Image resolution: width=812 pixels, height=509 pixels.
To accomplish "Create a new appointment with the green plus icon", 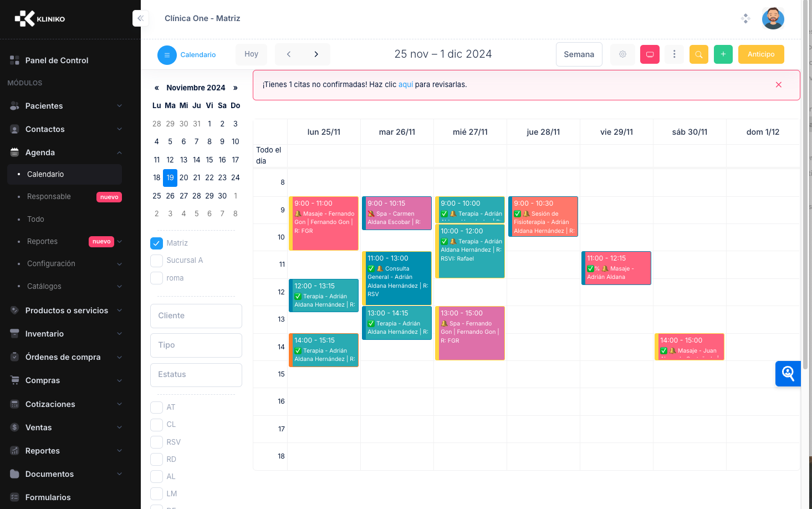I will pos(723,54).
